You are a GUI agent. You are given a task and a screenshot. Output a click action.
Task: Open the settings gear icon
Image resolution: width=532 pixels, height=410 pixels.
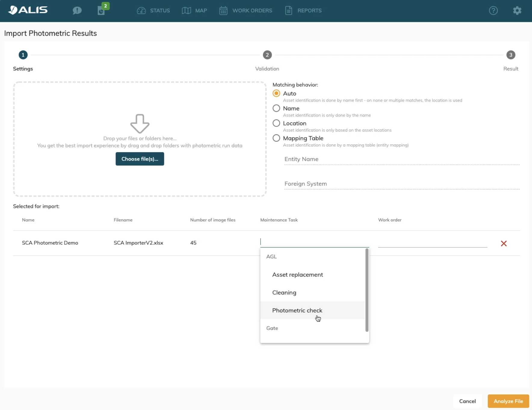pyautogui.click(x=517, y=11)
